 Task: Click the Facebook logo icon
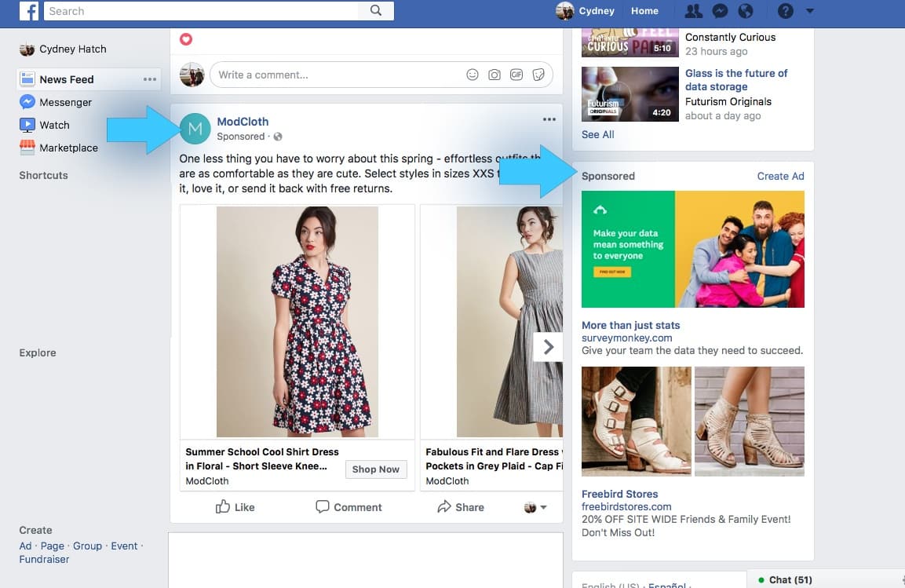(x=29, y=10)
